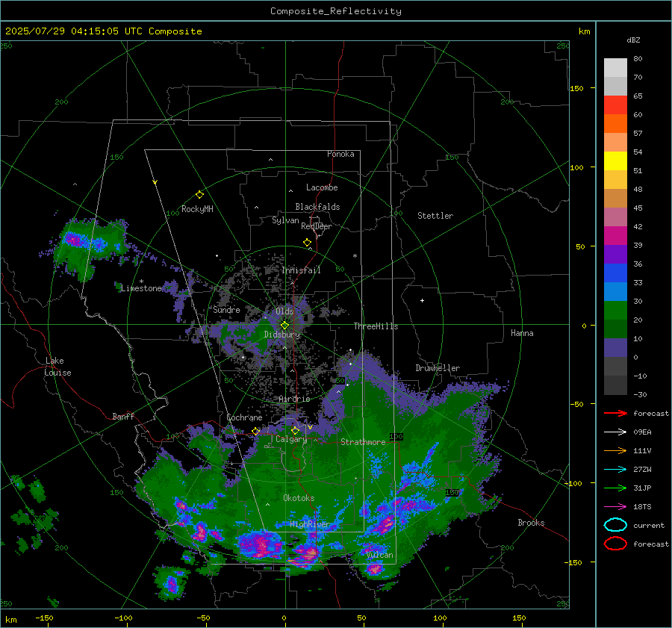This screenshot has height=628, width=672.
Task: Click the yellow diamond marker near RockyMH
Action: [x=199, y=195]
